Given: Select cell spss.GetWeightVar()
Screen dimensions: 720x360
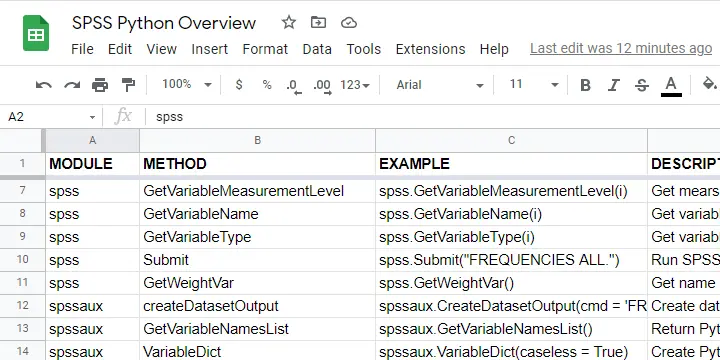Looking at the screenshot, I should click(x=511, y=283).
